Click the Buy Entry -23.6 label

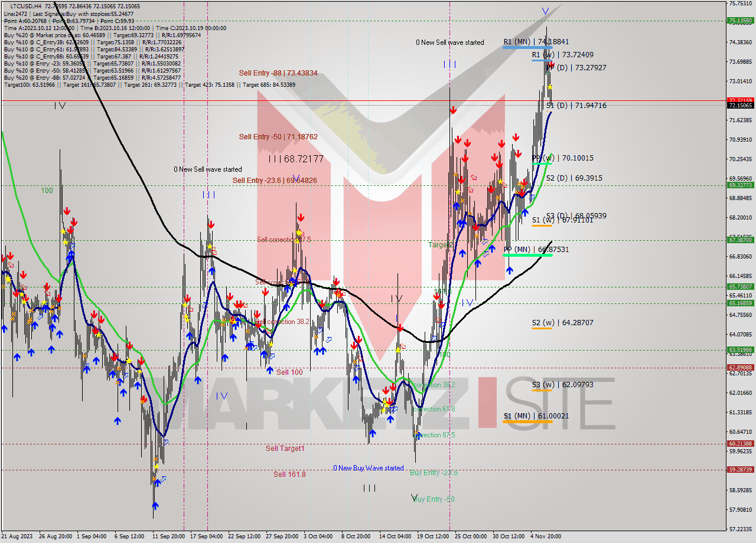434,473
